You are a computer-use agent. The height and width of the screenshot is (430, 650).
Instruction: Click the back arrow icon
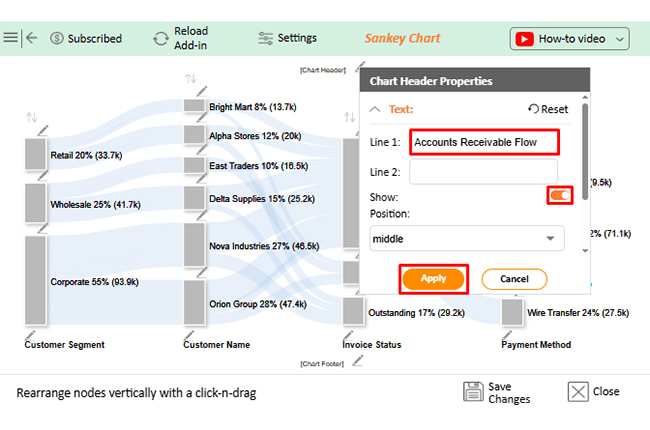[33, 38]
